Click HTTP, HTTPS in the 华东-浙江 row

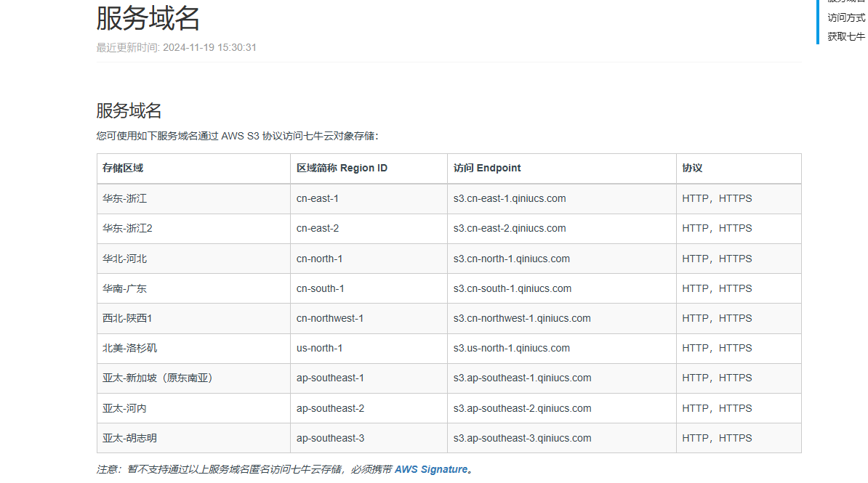click(x=717, y=198)
